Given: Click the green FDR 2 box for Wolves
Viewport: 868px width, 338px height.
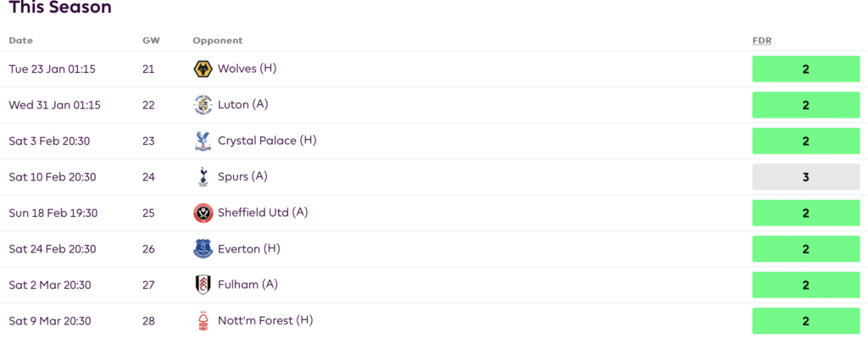Looking at the screenshot, I should tap(806, 69).
